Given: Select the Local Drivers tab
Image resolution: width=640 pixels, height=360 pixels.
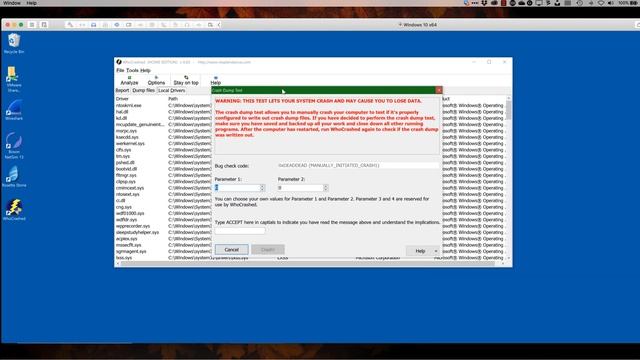Looking at the screenshot, I should 171,90.
